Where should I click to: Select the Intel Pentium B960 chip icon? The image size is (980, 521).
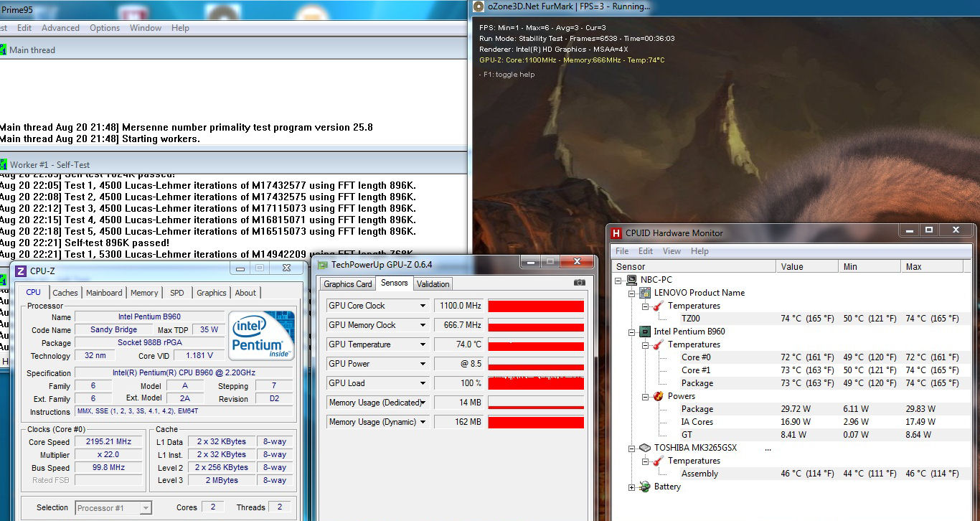pyautogui.click(x=645, y=332)
